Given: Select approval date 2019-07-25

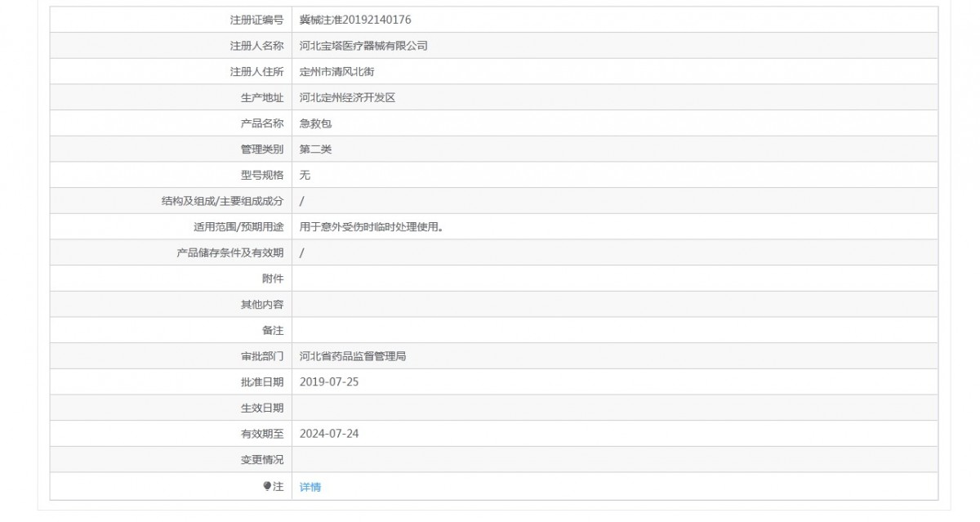Looking at the screenshot, I should coord(329,381).
